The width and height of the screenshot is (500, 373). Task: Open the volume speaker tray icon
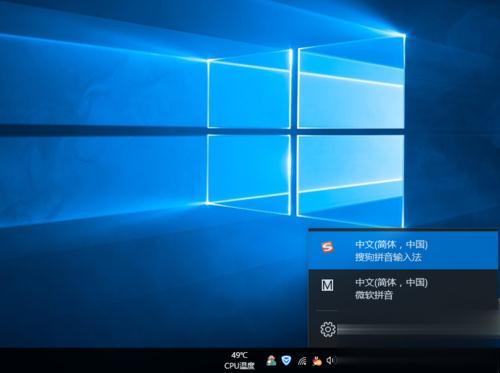click(330, 360)
